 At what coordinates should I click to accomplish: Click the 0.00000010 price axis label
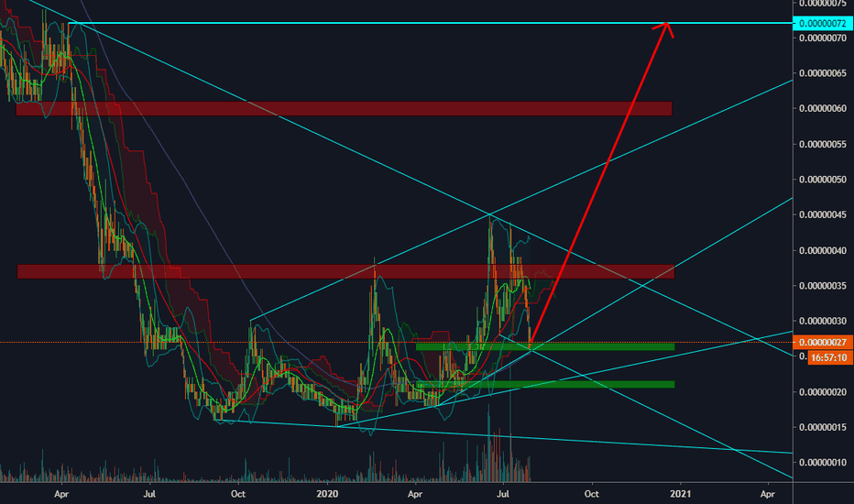coord(823,463)
